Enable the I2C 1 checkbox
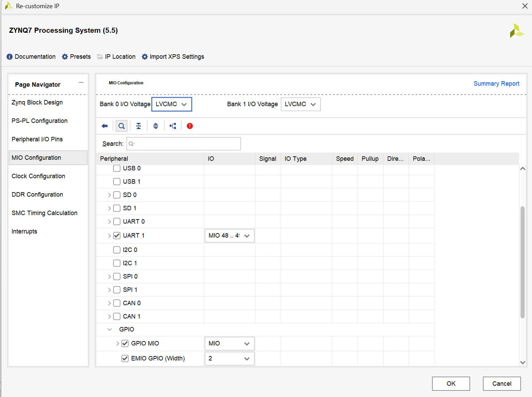Image resolution: width=532 pixels, height=397 pixels. tap(117, 263)
